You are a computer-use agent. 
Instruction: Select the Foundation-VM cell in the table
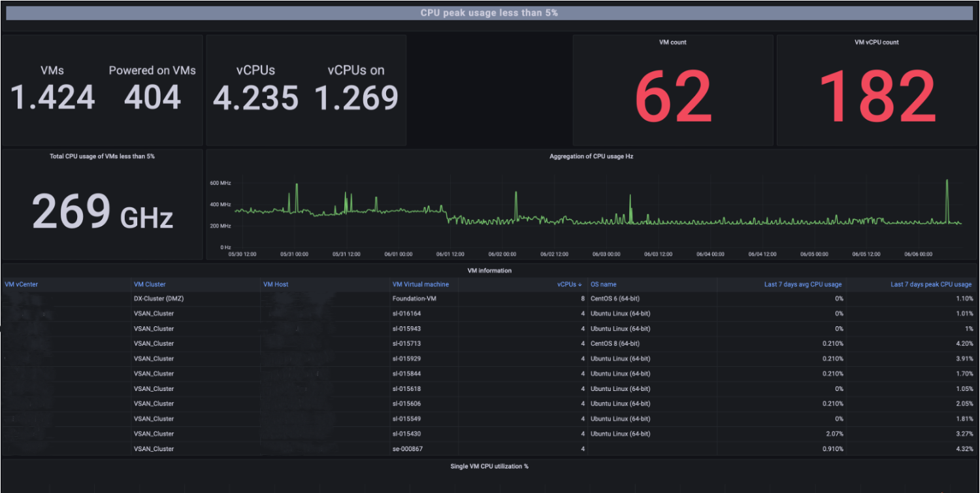[414, 299]
